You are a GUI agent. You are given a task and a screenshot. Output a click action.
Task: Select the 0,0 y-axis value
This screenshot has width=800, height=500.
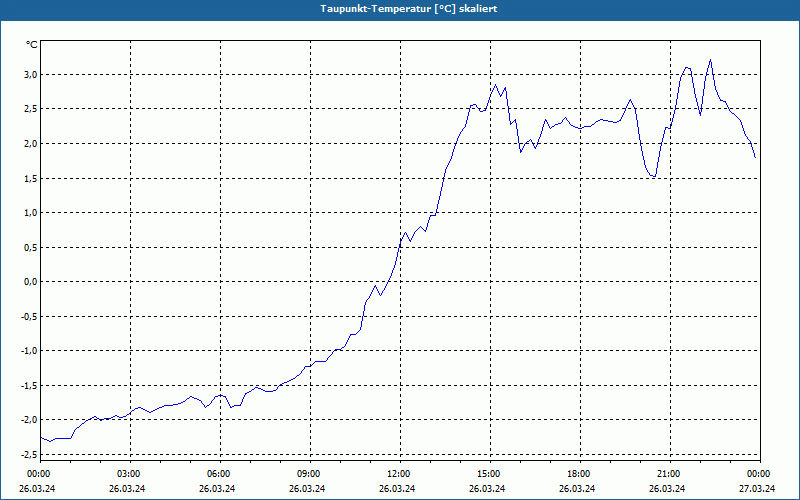(31, 282)
